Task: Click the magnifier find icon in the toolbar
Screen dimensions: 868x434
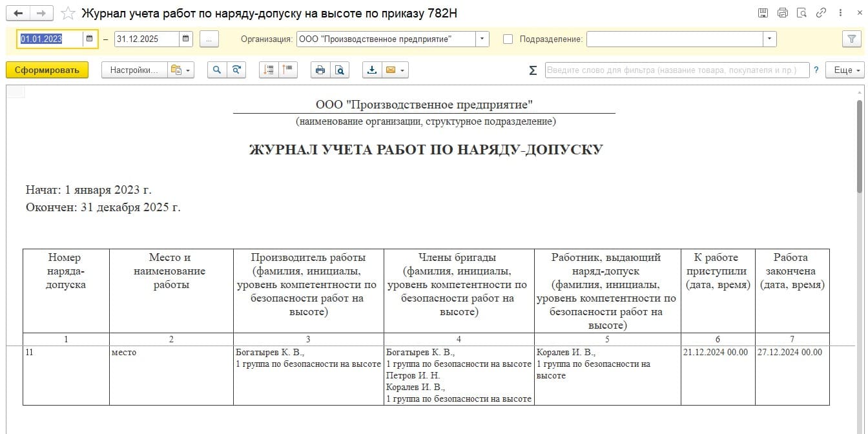Action: (217, 70)
